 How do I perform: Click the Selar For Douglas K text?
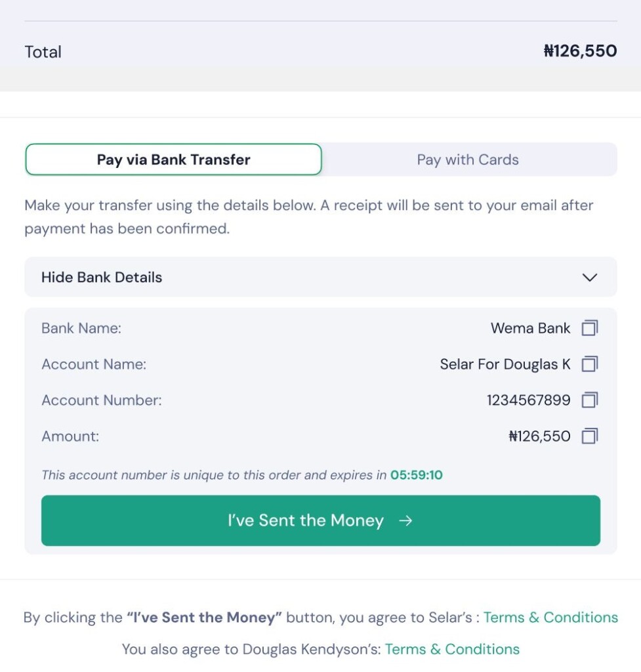coord(505,364)
